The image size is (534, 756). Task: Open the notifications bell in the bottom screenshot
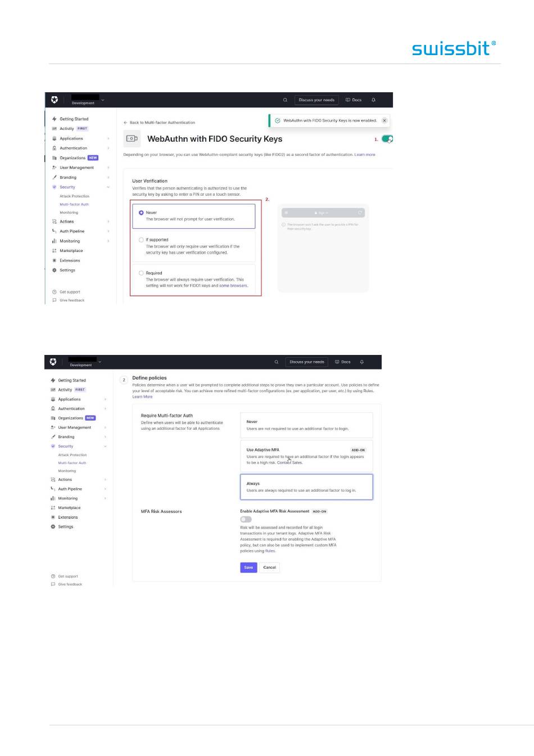coord(362,362)
